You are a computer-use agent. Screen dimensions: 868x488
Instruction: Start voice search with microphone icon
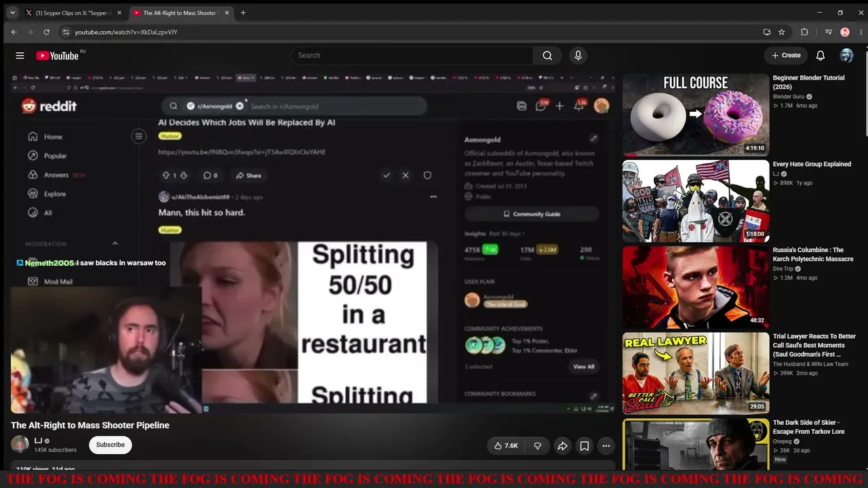[x=578, y=56]
